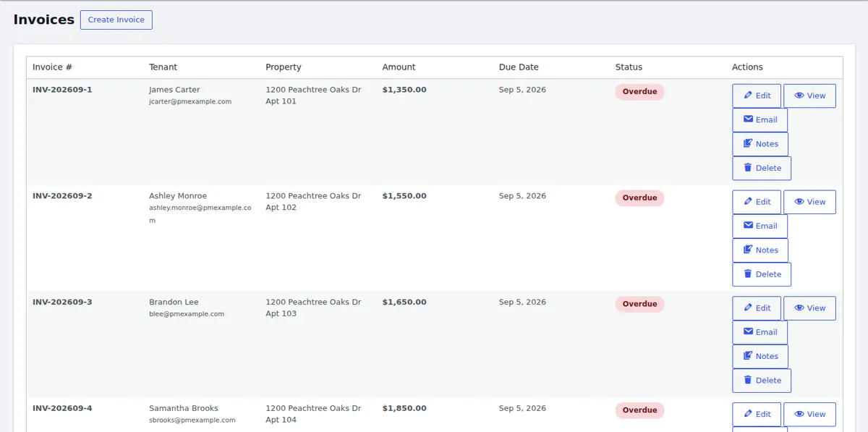The height and width of the screenshot is (432, 868).
Task: Click email sbrooks@pmexample.com
Action: click(x=192, y=420)
